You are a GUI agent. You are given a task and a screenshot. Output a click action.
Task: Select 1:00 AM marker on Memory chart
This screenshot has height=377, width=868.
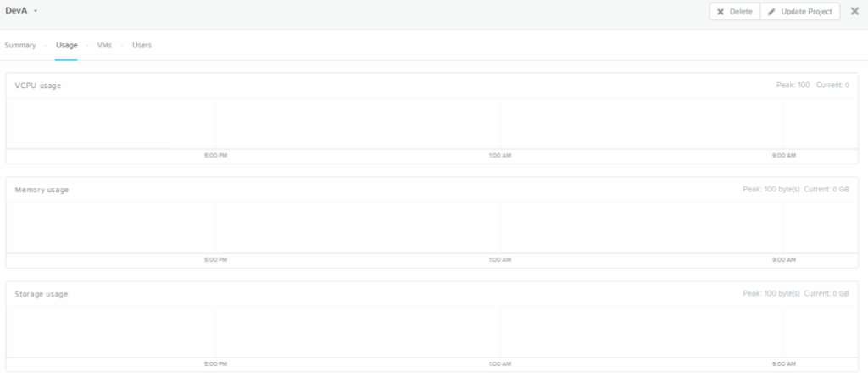tap(500, 260)
